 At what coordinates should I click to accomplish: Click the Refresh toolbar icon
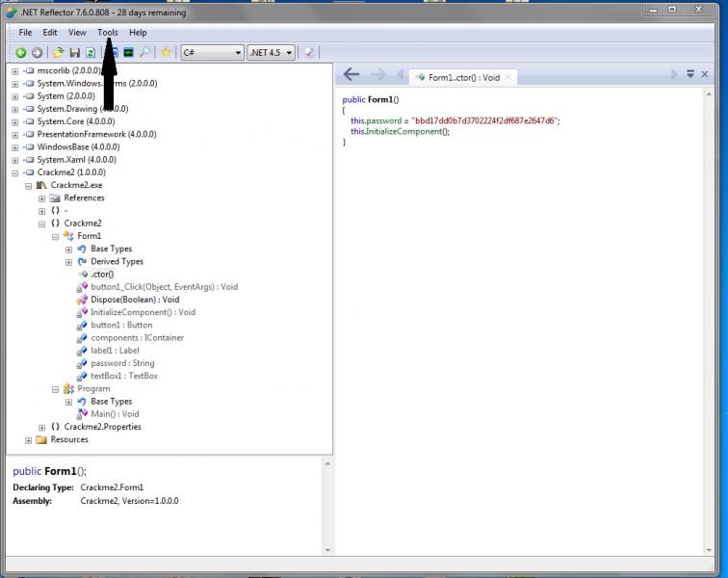coord(91,53)
